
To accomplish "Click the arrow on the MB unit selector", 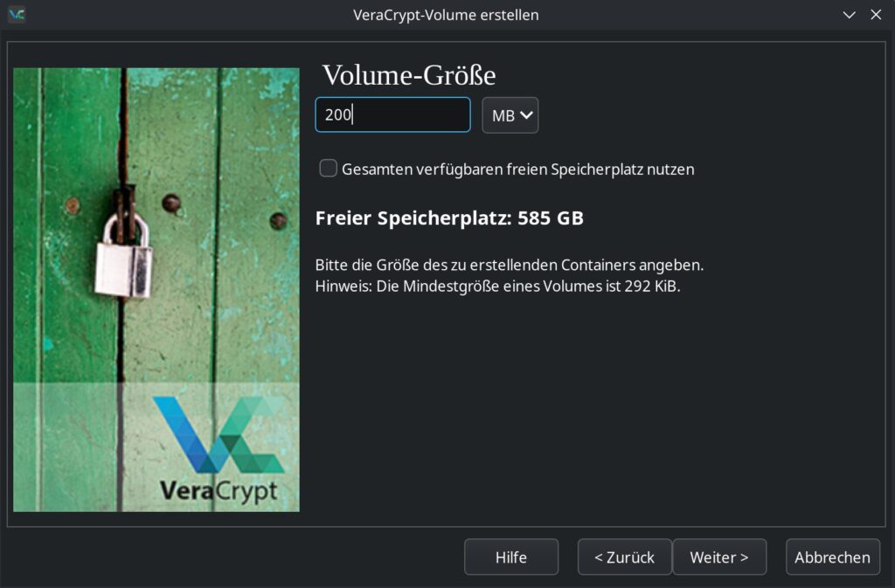I will click(x=526, y=115).
